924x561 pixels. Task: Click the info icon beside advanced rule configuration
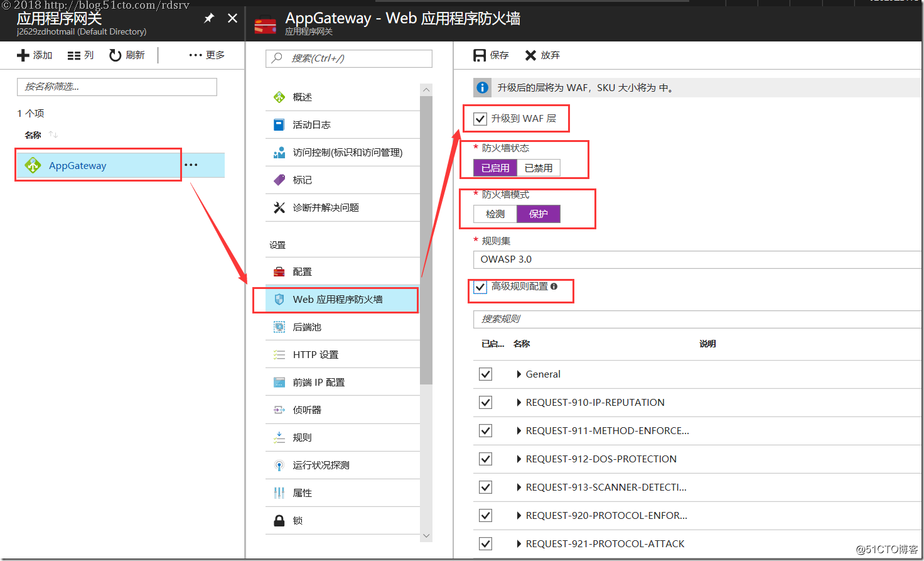tap(554, 286)
